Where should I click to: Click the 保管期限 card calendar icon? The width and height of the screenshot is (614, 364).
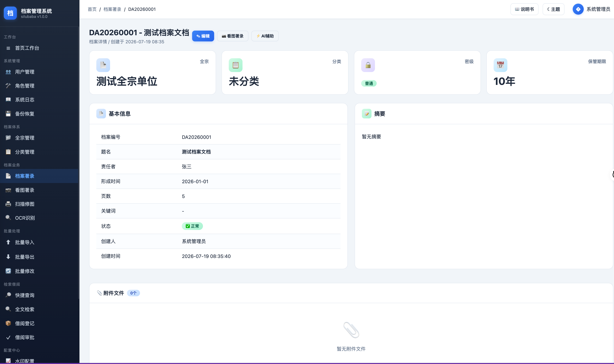[500, 65]
